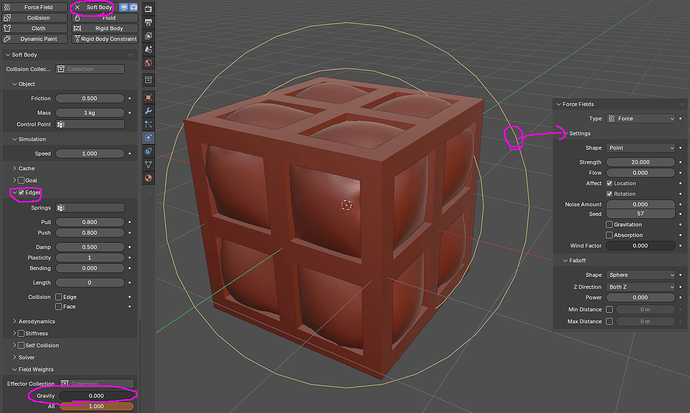Toggle Soft Body viewport display icon

click(124, 7)
